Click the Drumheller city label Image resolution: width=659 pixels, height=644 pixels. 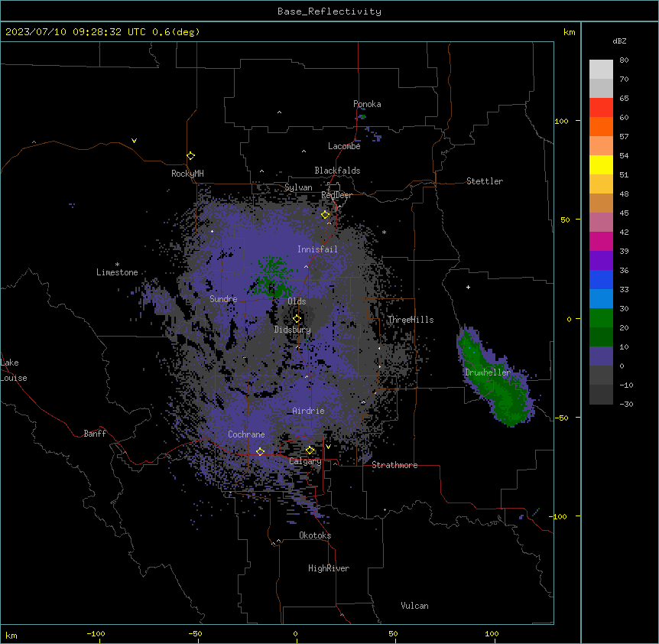point(488,372)
